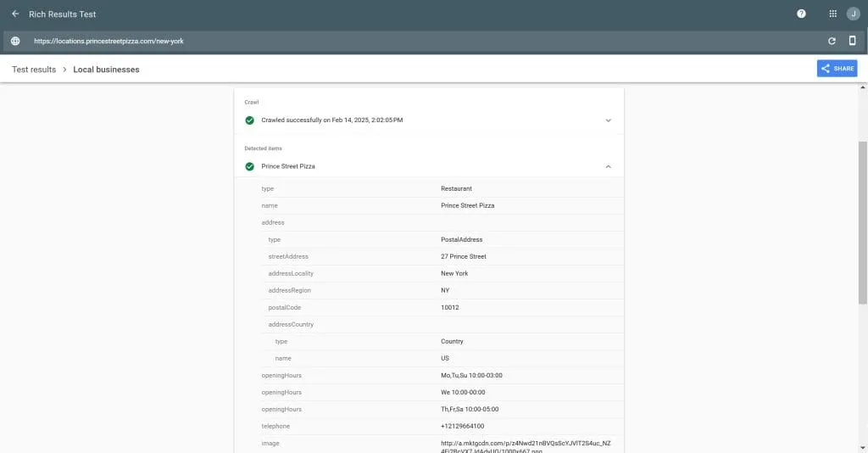Click the 'addressCountry' label
Screen dimensions: 868x453
tap(291, 325)
